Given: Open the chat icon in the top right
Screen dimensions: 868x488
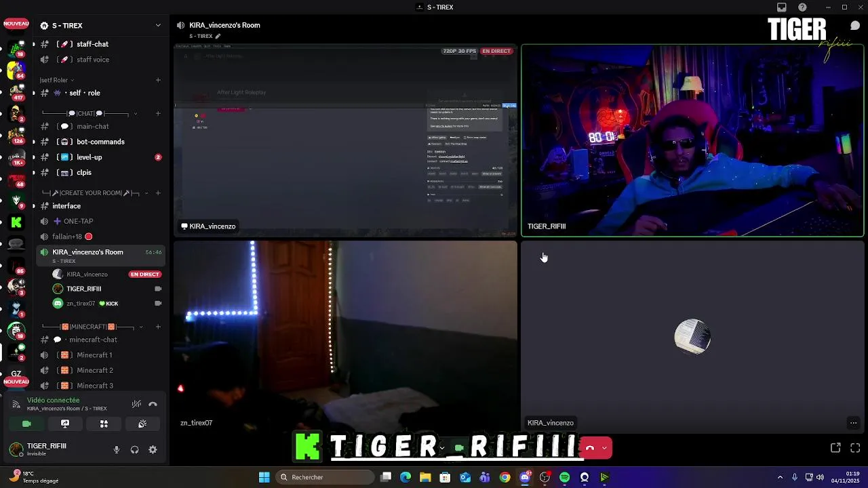Looking at the screenshot, I should [x=855, y=26].
